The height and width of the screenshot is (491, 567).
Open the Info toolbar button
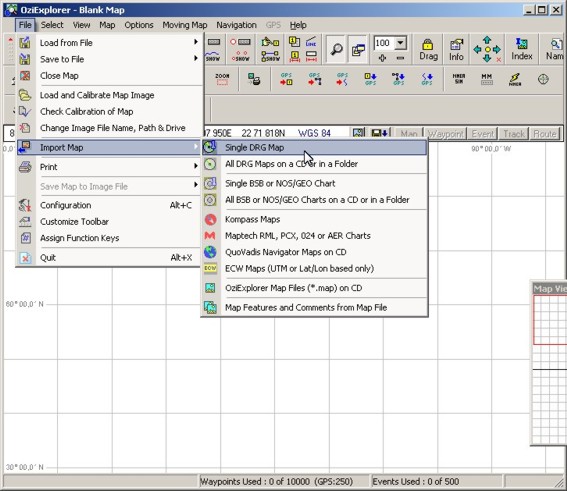coord(456,50)
